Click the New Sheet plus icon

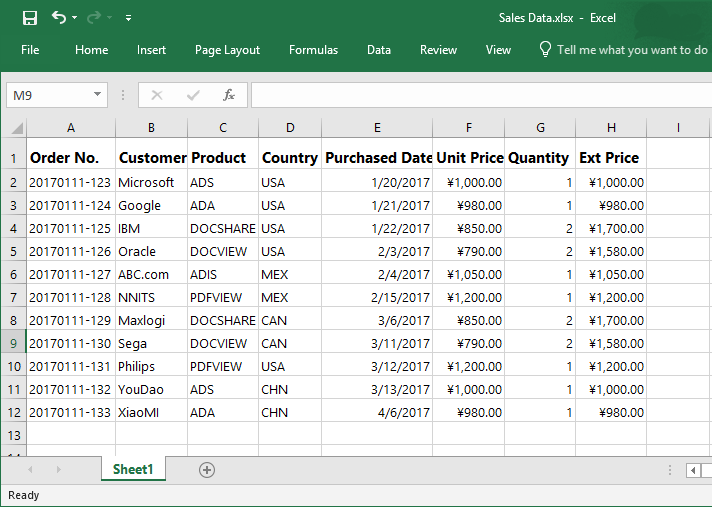click(207, 470)
